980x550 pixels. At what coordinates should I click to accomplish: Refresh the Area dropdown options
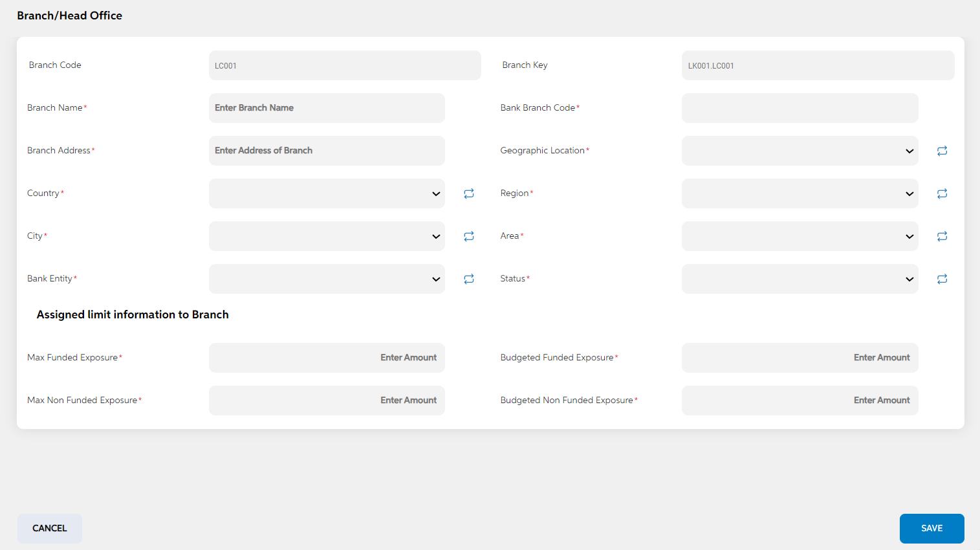coord(942,236)
